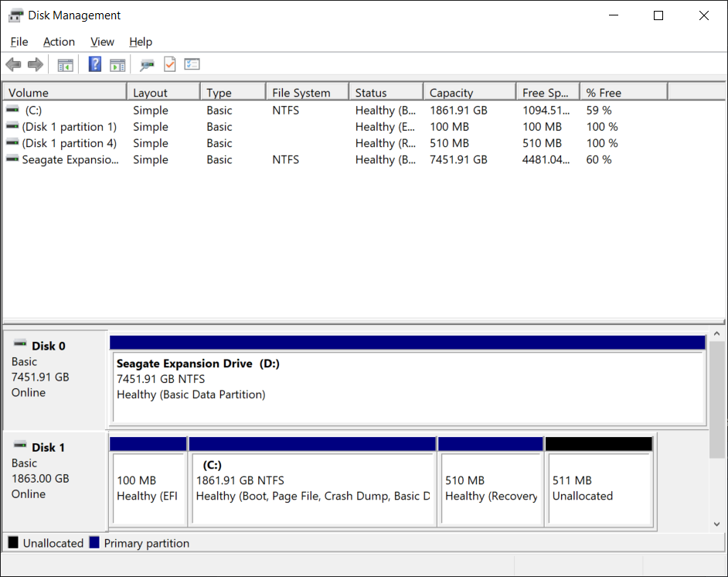
Task: Open the Action menu
Action: coord(59,42)
